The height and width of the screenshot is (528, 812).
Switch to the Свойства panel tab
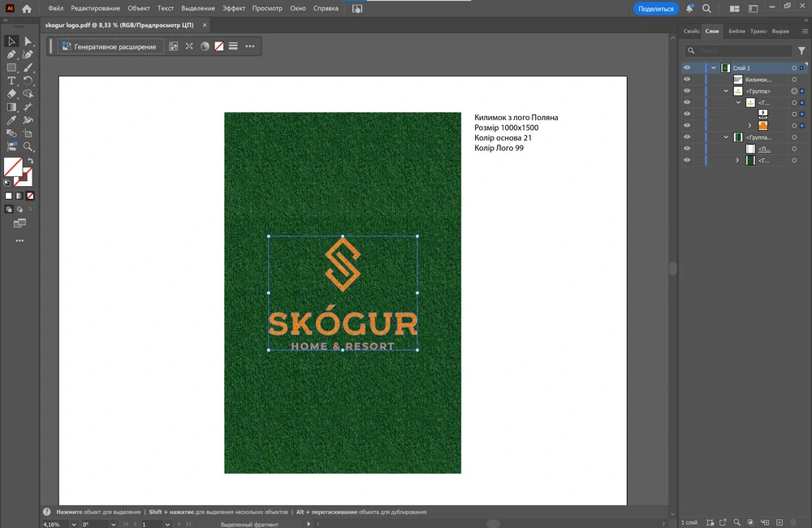[691, 31]
